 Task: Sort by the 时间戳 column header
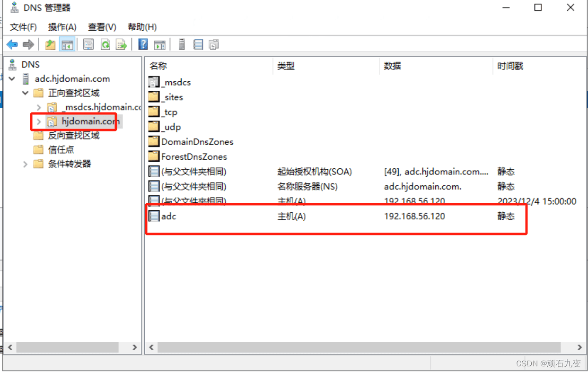point(539,66)
